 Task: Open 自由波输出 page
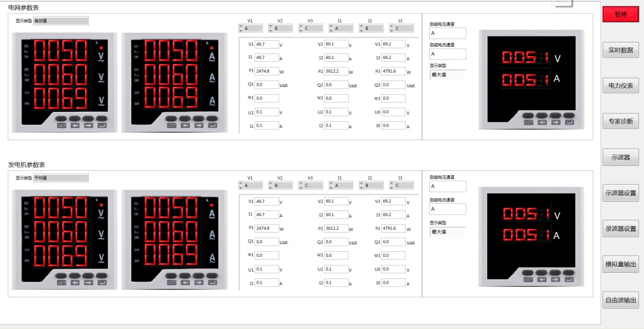[x=621, y=300]
